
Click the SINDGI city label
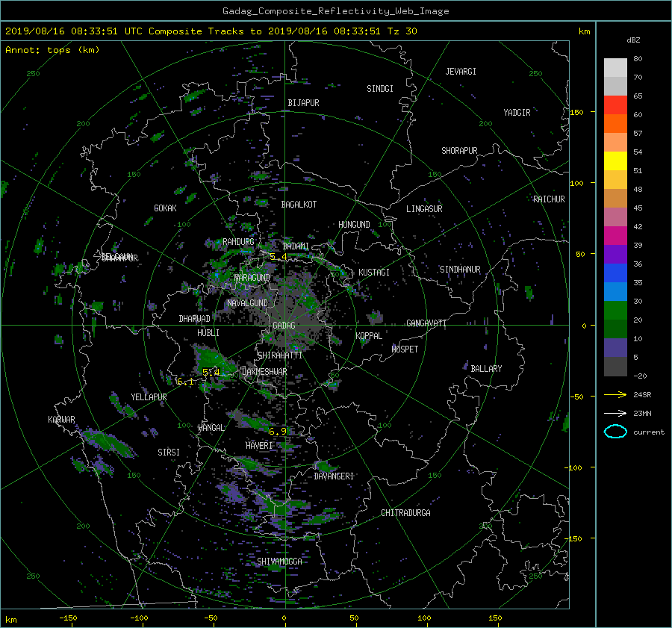[x=380, y=89]
